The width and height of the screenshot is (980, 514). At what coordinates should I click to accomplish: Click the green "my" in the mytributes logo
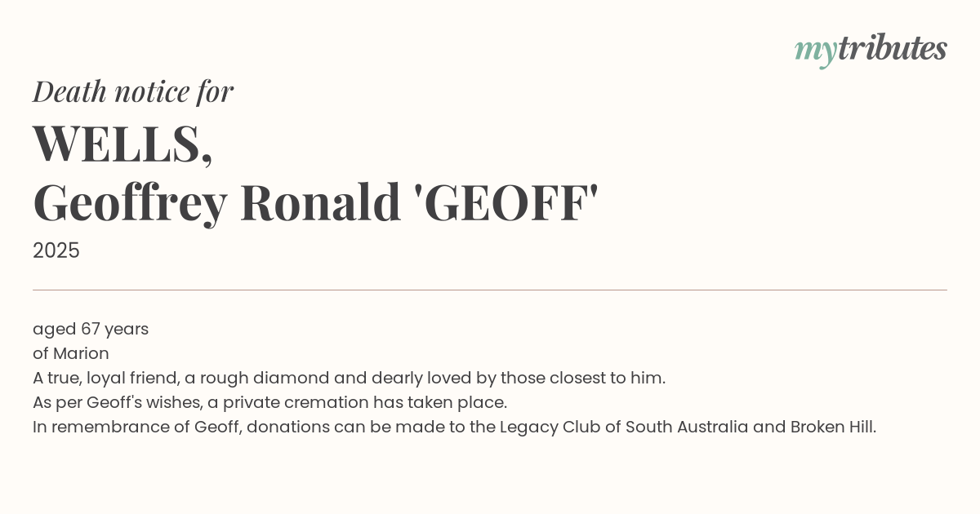click(815, 51)
